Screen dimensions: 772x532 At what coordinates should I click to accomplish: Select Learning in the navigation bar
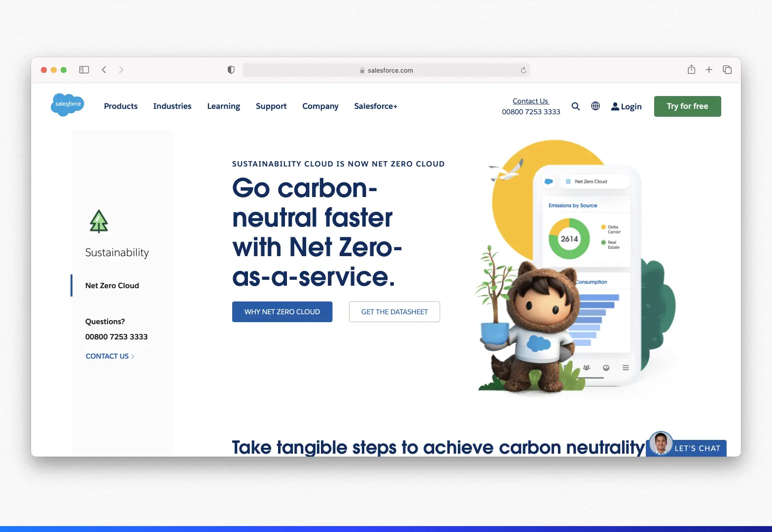[x=223, y=106]
